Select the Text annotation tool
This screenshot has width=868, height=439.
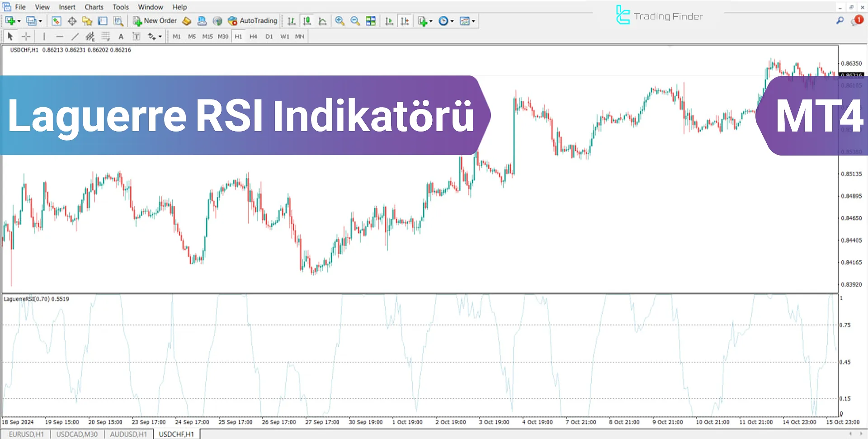(x=121, y=36)
